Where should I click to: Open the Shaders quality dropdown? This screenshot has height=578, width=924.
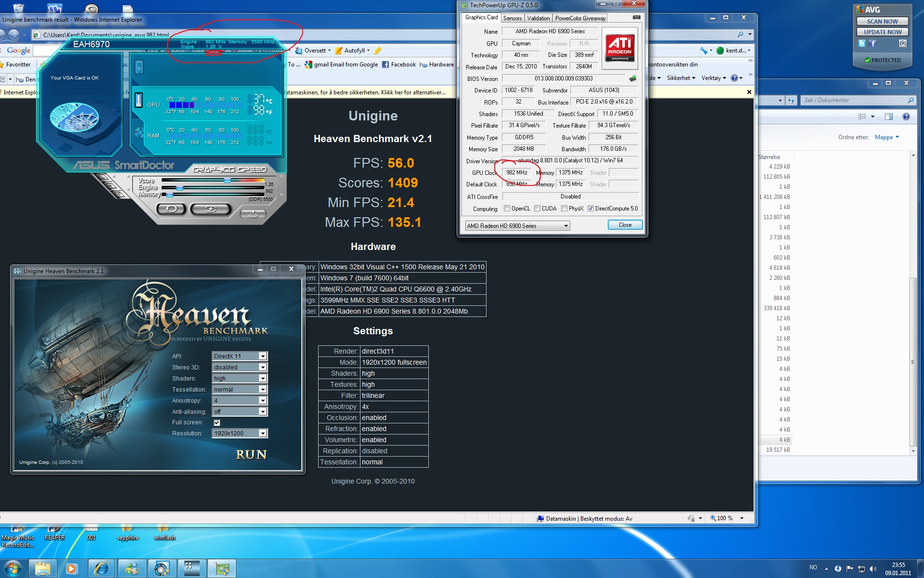239,378
